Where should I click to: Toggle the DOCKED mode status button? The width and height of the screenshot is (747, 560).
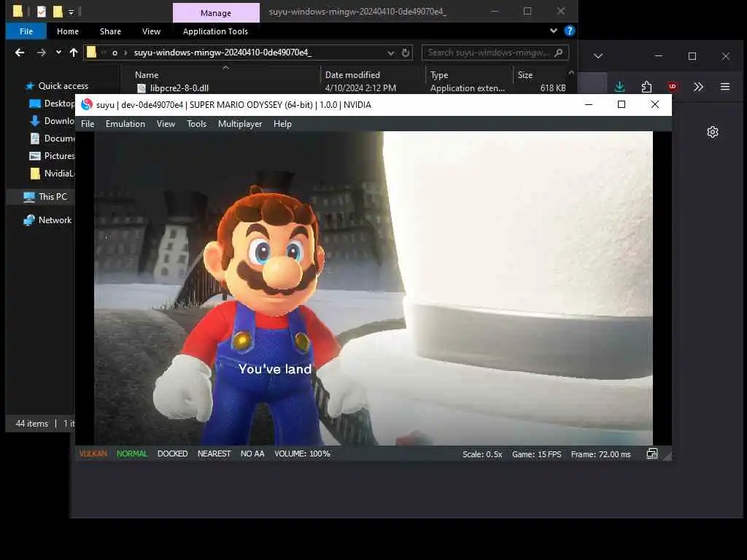(x=172, y=454)
